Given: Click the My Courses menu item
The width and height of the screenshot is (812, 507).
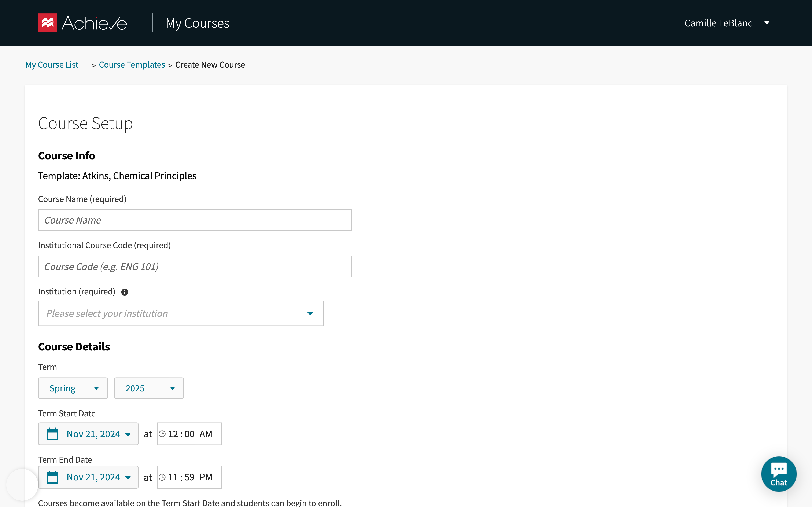Looking at the screenshot, I should click(x=197, y=23).
